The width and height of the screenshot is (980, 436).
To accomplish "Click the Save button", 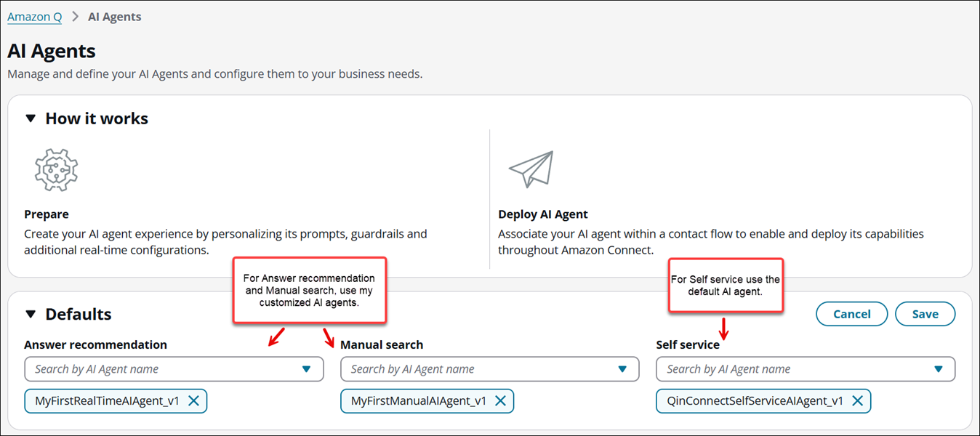I will pos(925,314).
